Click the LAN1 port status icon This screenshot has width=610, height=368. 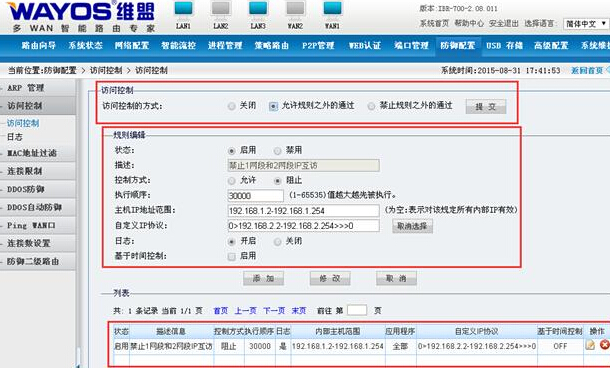click(183, 11)
